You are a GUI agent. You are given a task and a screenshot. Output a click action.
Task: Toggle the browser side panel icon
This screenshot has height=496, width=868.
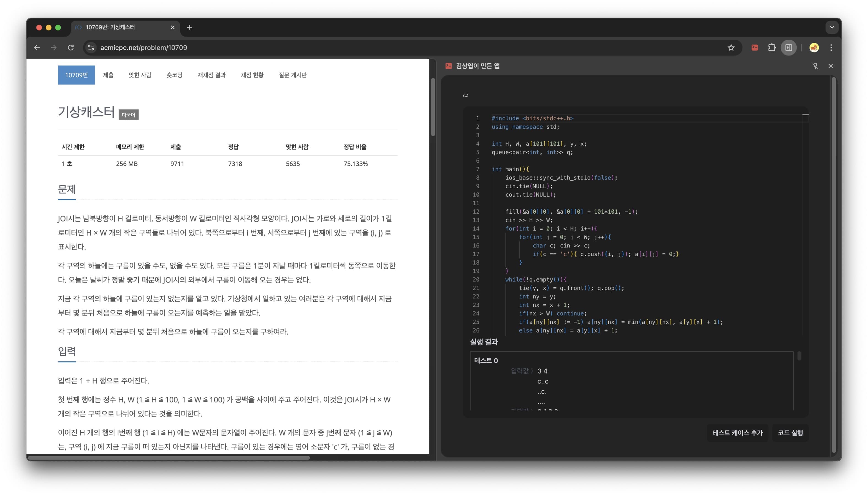coord(788,48)
